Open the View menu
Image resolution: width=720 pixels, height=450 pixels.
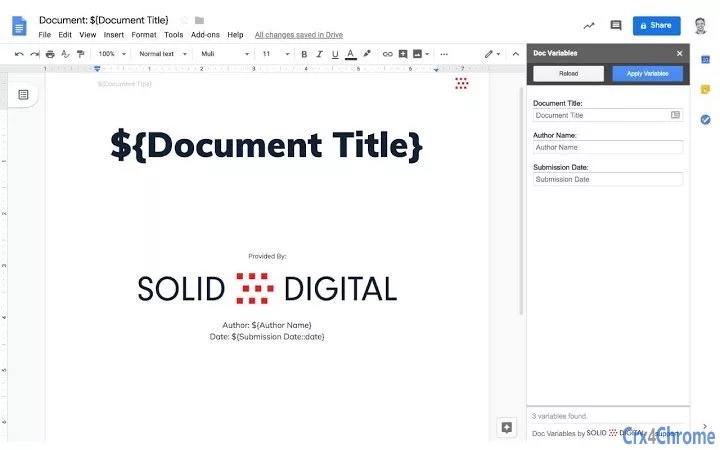click(88, 35)
